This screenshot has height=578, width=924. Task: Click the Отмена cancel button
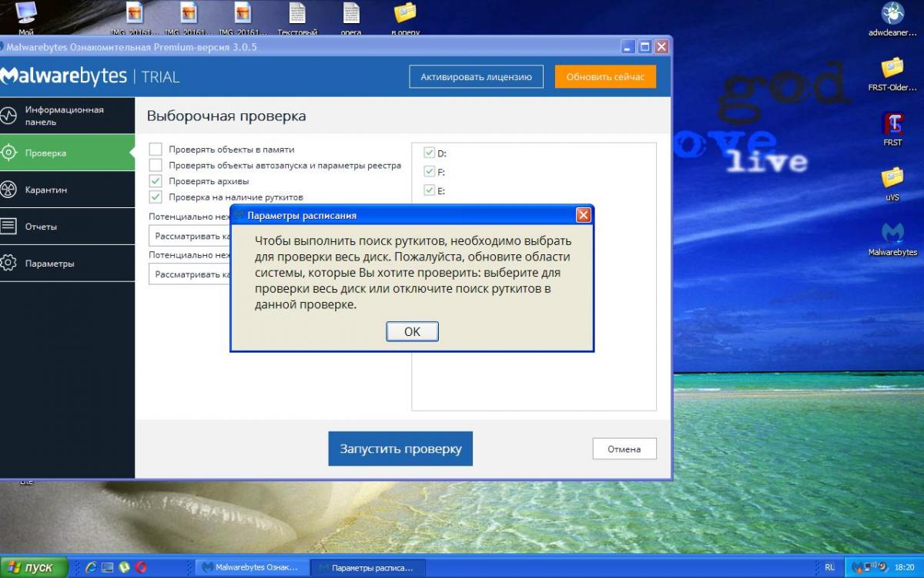pyautogui.click(x=624, y=449)
